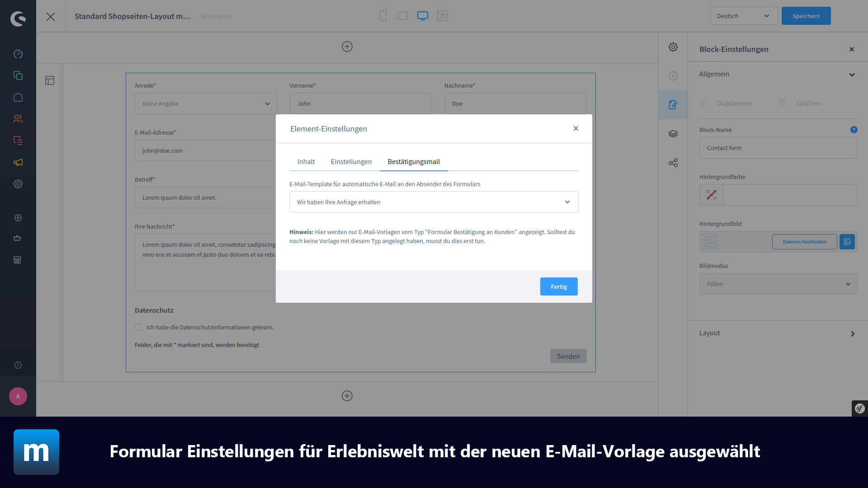Click the Hintergrundfarbe color swatch
This screenshot has width=868, height=488.
(711, 195)
